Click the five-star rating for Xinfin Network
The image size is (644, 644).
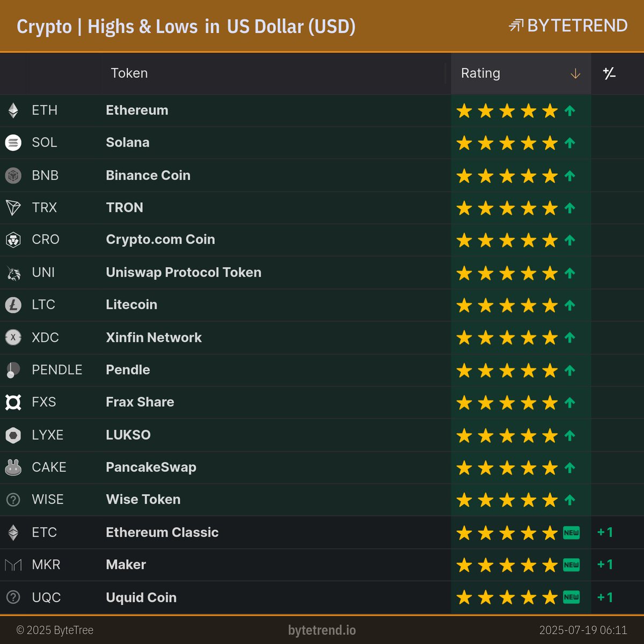[x=507, y=338]
